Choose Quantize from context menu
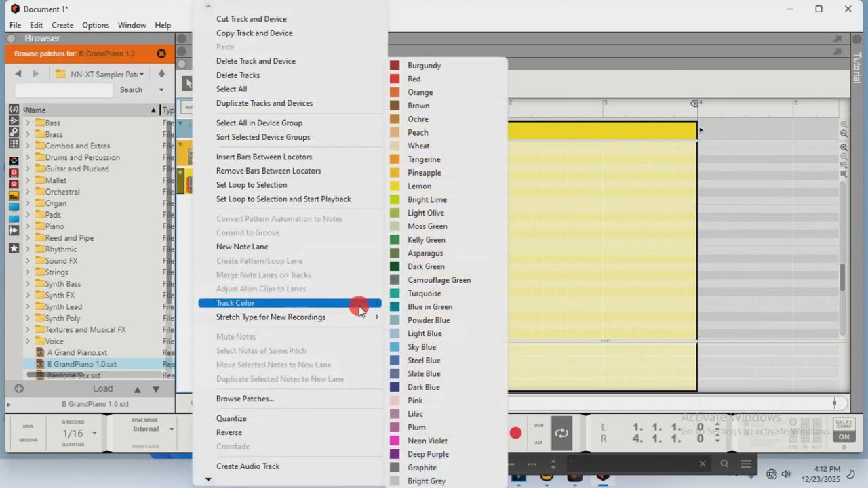The image size is (868, 488). 231,418
